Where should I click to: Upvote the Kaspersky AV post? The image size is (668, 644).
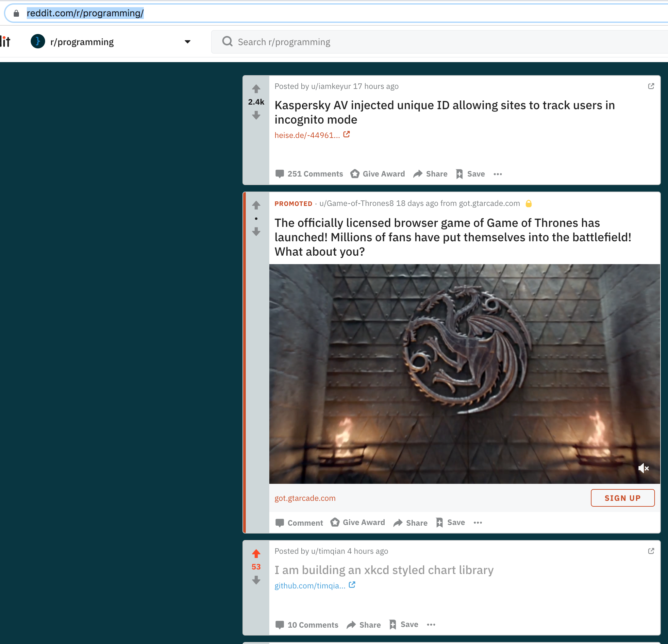256,89
